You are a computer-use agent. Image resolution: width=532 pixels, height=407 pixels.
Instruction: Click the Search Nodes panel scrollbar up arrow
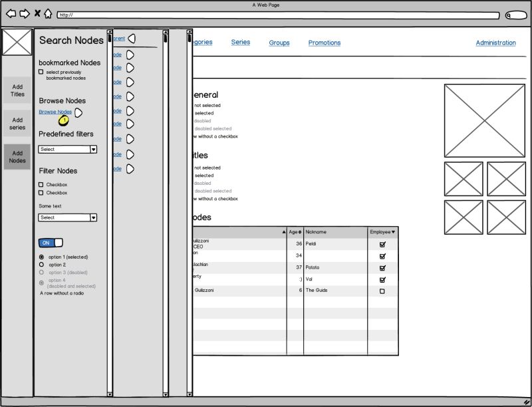click(110, 32)
